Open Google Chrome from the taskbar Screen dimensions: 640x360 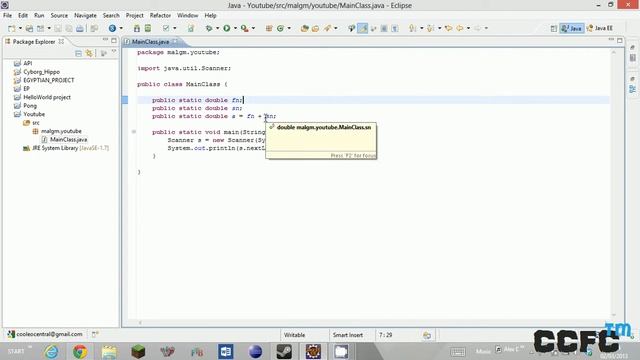pos(80,351)
